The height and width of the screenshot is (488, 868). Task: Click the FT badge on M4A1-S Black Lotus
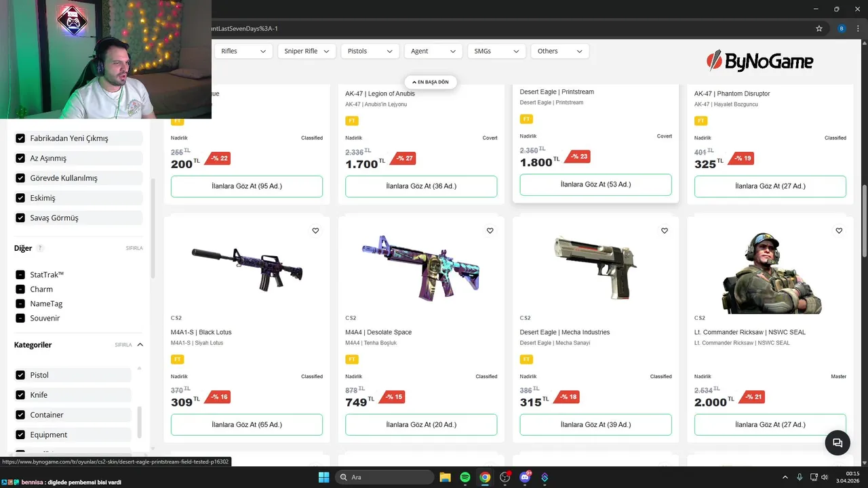pyautogui.click(x=178, y=359)
